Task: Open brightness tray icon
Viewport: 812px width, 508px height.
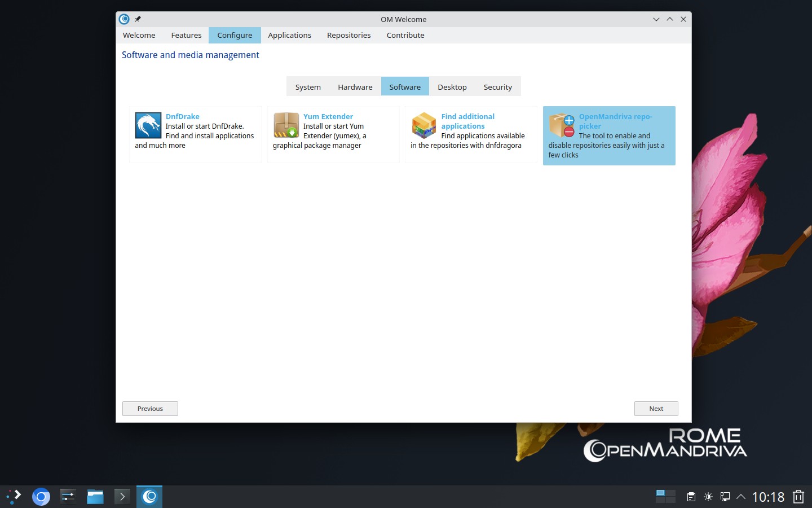Action: pyautogui.click(x=708, y=497)
